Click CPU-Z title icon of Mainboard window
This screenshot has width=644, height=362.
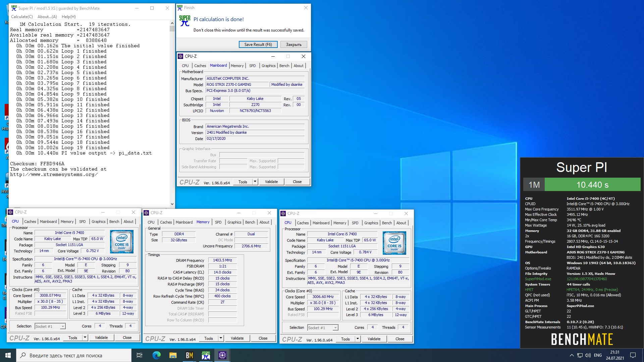tap(181, 56)
